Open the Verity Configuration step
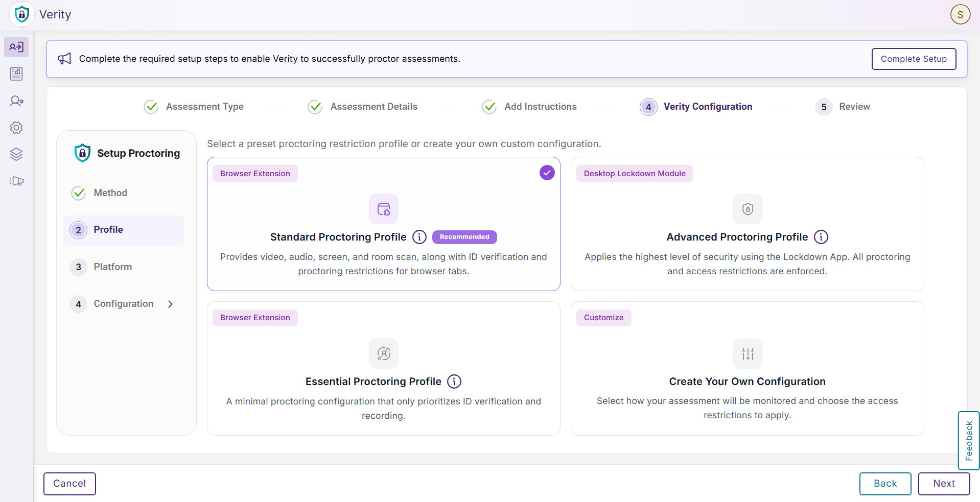Image resolution: width=980 pixels, height=502 pixels. 696,107
